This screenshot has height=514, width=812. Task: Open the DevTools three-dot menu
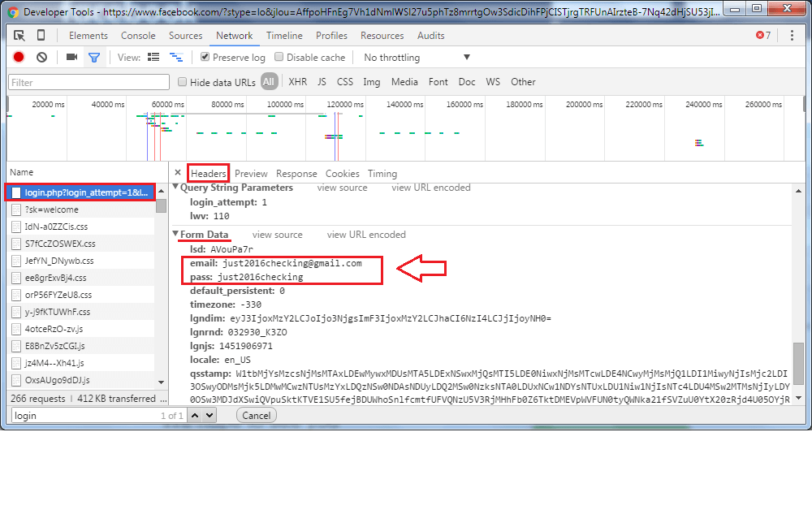click(x=792, y=35)
